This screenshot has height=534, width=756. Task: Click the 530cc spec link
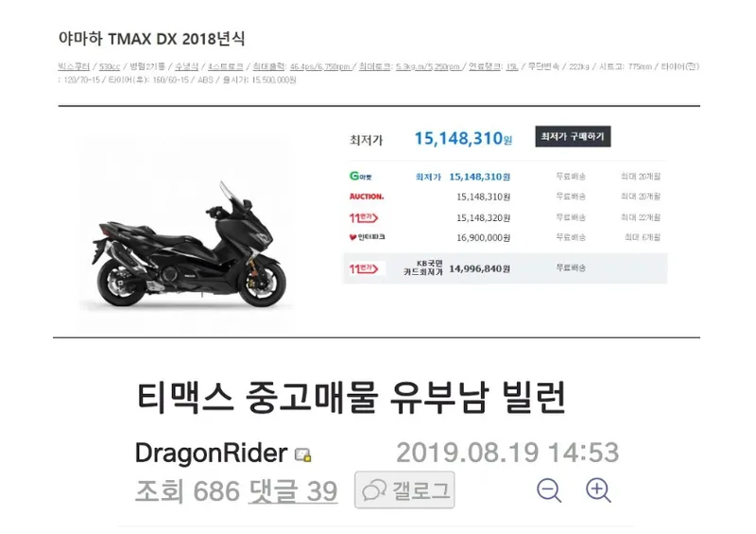point(110,66)
